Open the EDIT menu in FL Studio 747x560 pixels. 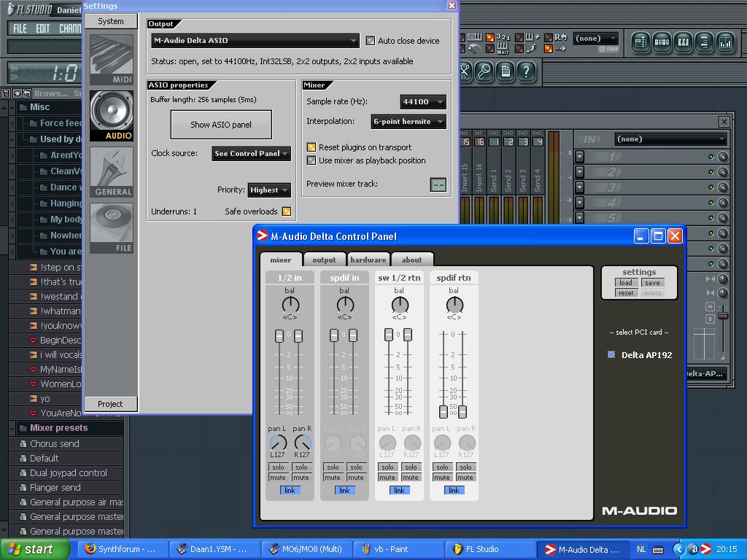point(43,28)
